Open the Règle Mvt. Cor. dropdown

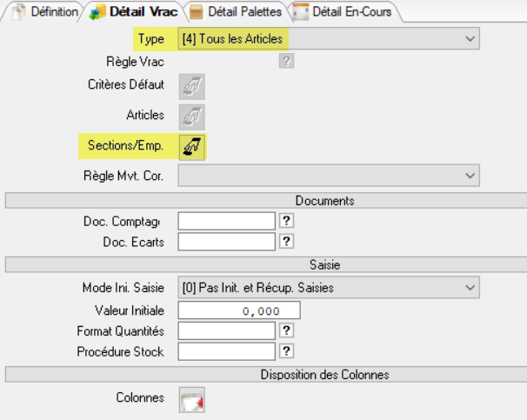tap(470, 176)
